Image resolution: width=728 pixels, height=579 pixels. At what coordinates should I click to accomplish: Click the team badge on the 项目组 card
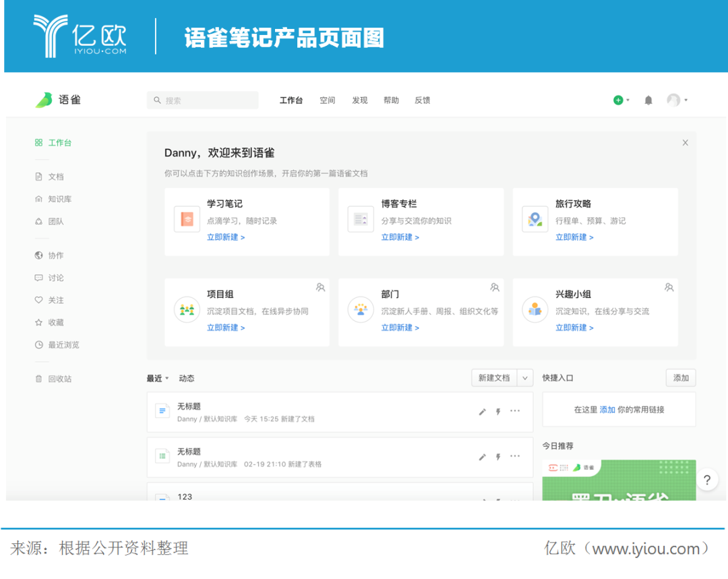click(320, 287)
